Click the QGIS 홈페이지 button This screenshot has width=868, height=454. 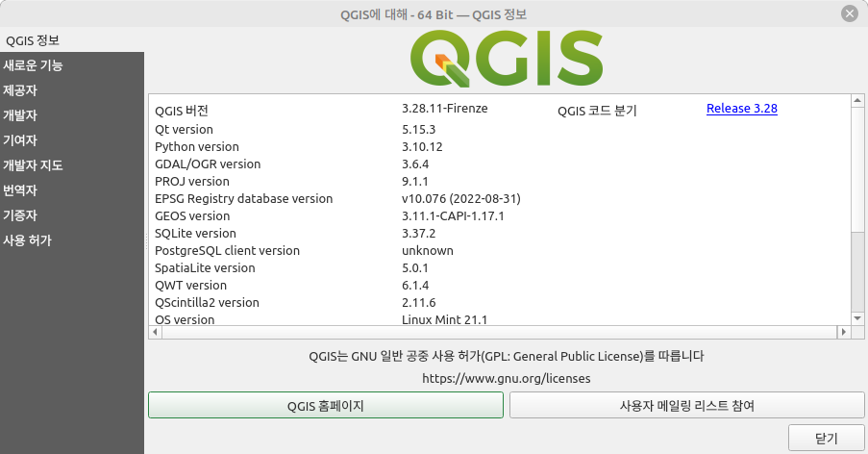click(x=326, y=405)
